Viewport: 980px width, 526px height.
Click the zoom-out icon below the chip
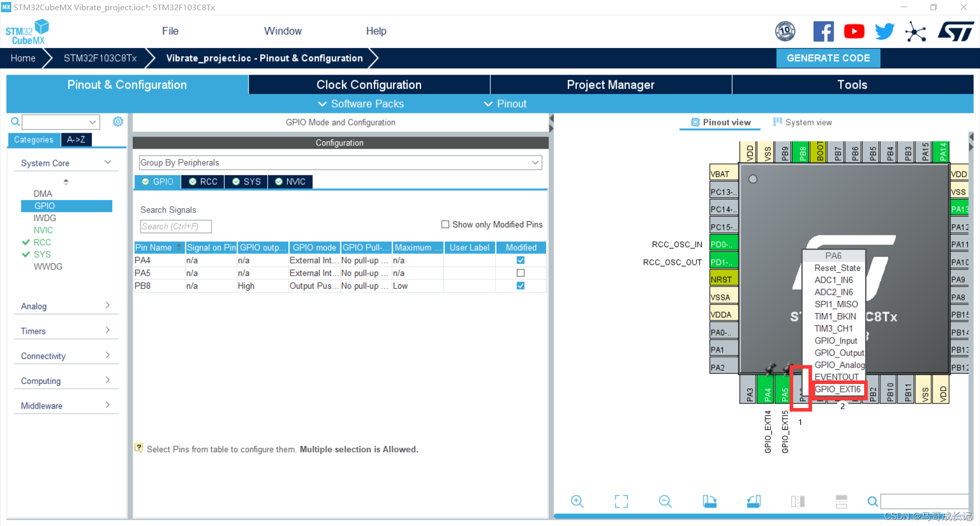click(665, 501)
